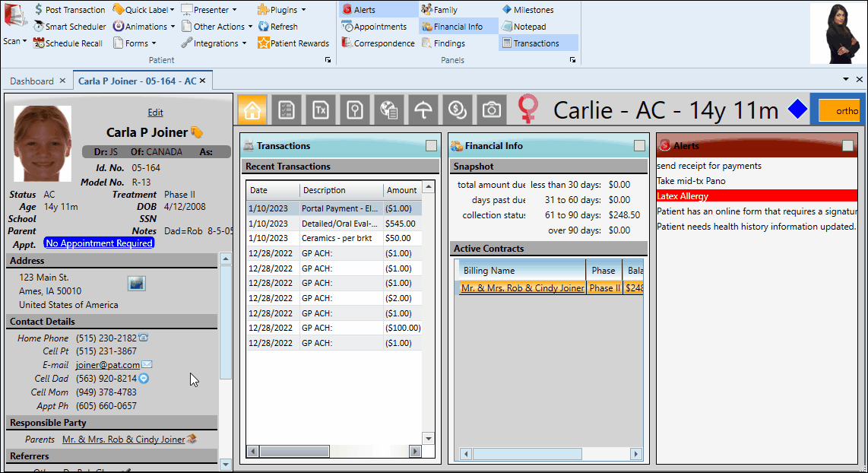Viewport: 868px width, 473px height.
Task: Select the umbrella insurance icon
Action: click(x=423, y=110)
